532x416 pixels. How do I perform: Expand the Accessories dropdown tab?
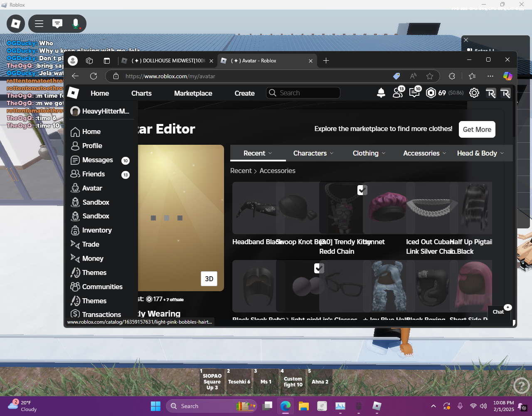(x=425, y=153)
